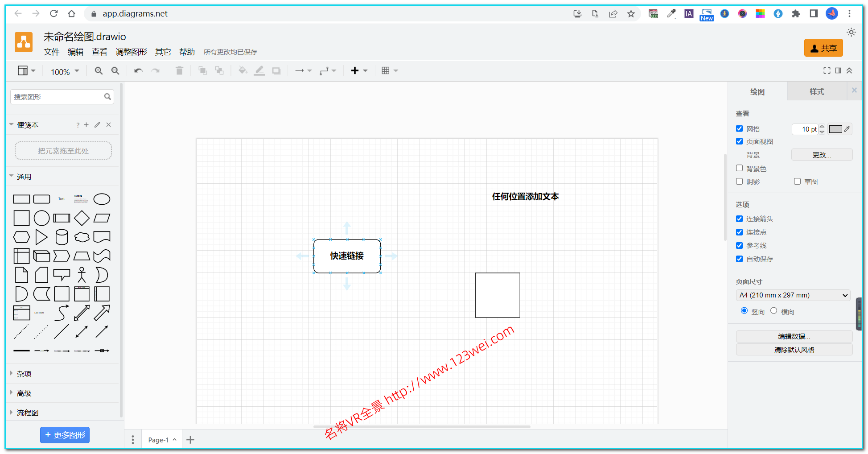Open the 100% zoom level dropdown

coord(65,72)
